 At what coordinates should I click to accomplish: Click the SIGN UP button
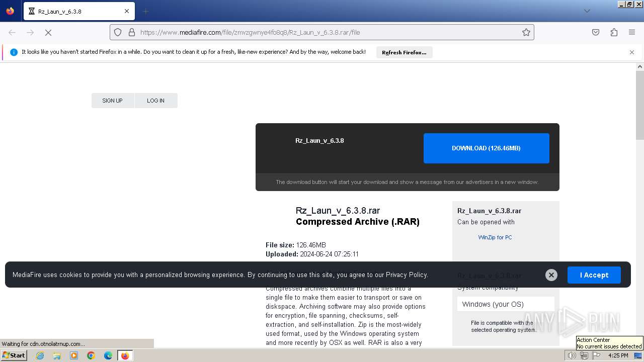pos(112,101)
